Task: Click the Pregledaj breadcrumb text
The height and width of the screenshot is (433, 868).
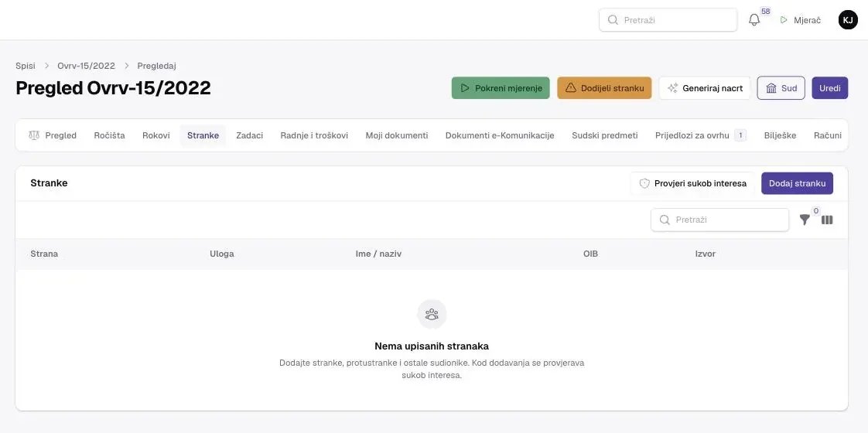Action: click(x=157, y=66)
